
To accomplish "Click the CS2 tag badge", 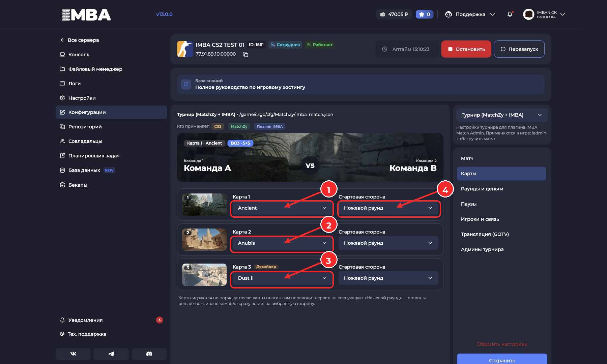I will click(218, 126).
